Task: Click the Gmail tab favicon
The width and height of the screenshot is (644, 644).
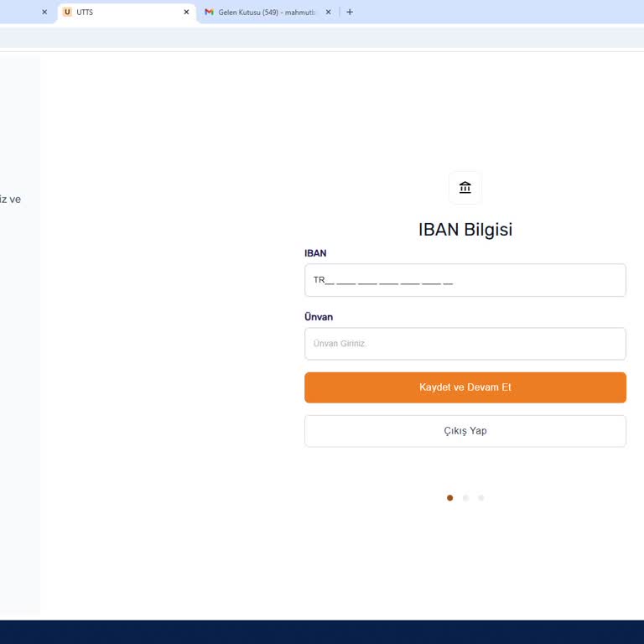Action: tap(209, 13)
